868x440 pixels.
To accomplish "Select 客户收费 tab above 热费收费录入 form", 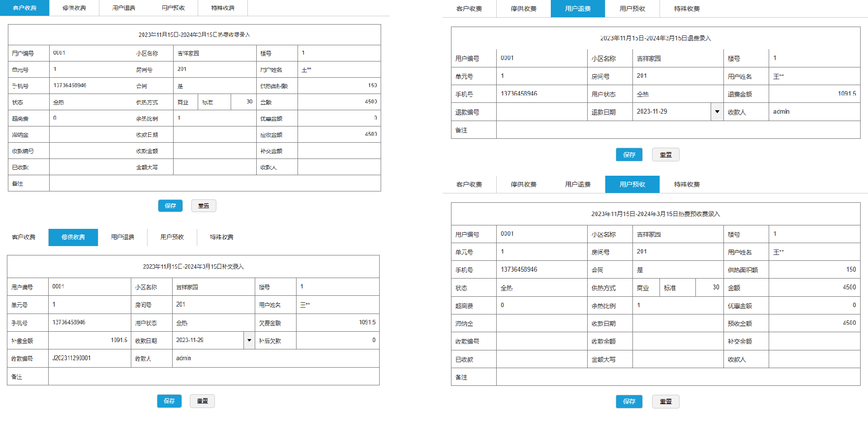I will [x=25, y=8].
